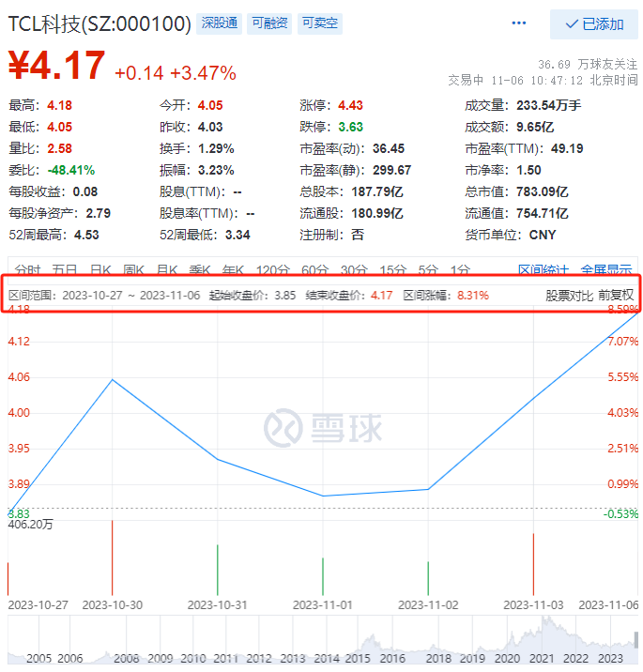643x672 pixels.
Task: Click the 涨停 value 4.43
Action: (x=350, y=105)
